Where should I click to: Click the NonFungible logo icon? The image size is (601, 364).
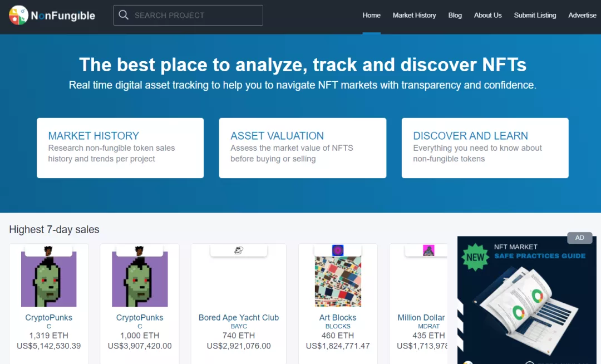click(18, 16)
